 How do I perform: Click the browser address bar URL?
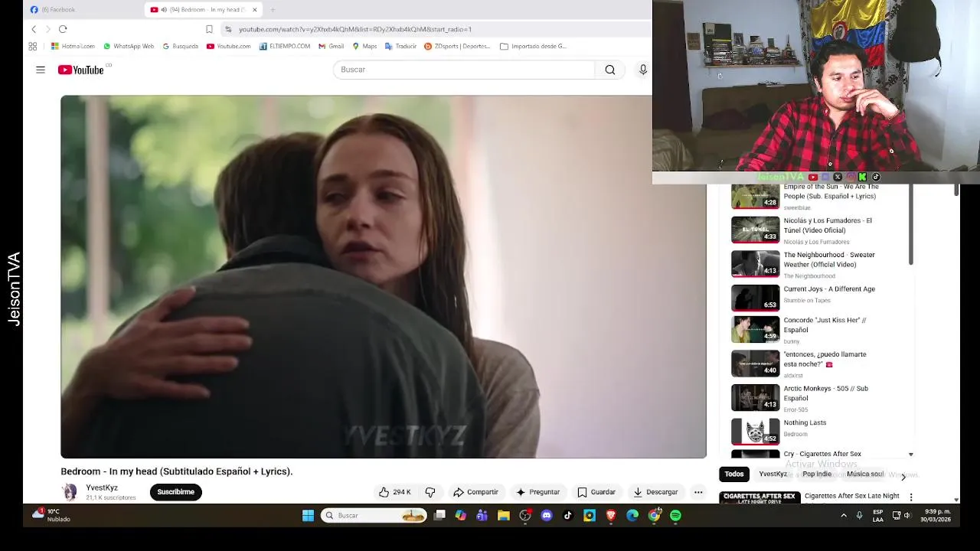(355, 29)
